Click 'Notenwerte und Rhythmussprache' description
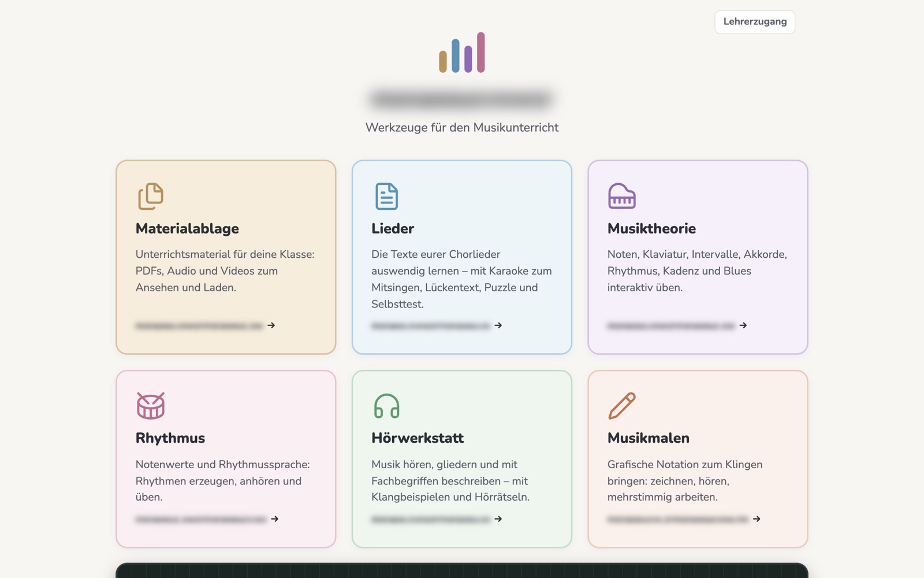The image size is (924, 578). pyautogui.click(x=223, y=480)
